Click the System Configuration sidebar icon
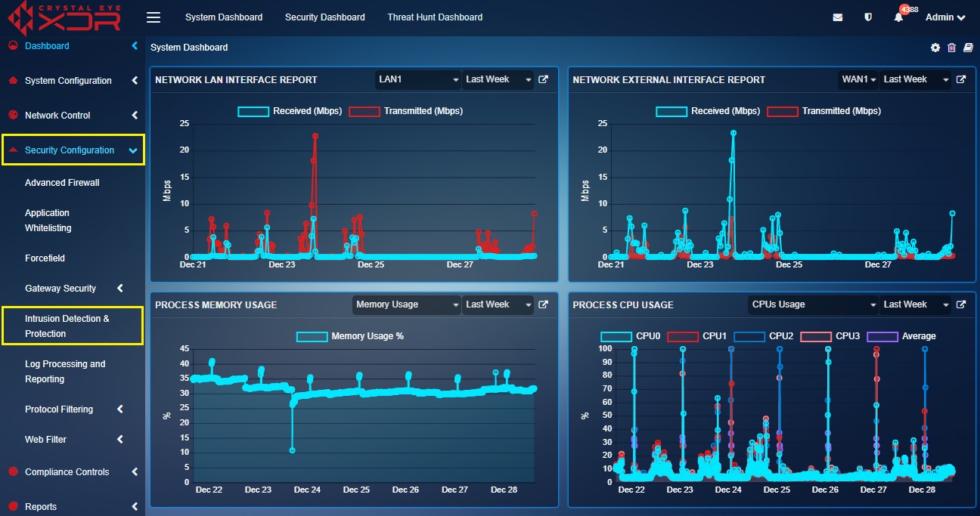The width and height of the screenshot is (980, 516). (12, 81)
